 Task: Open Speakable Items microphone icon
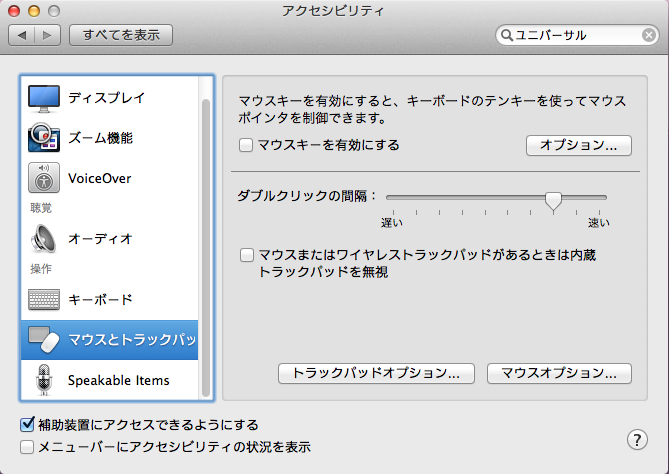tap(44, 380)
